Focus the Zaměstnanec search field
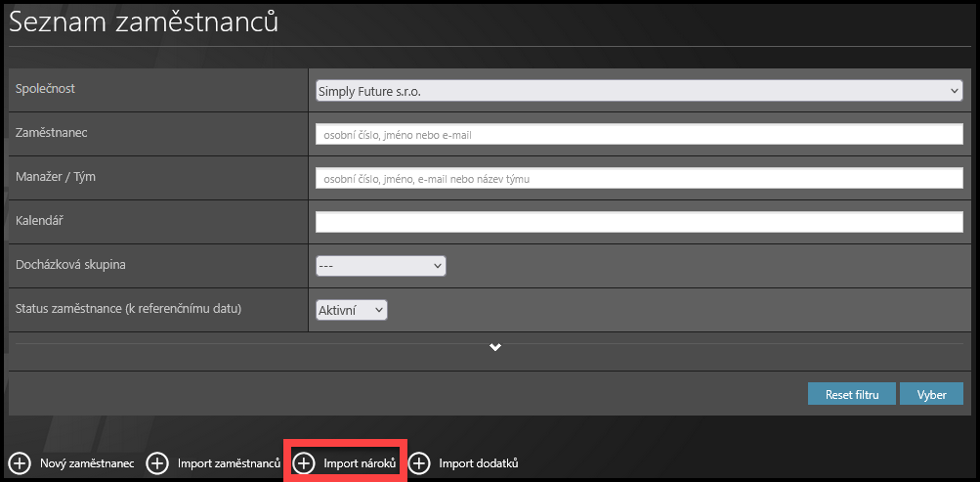Viewport: 980px width, 482px height. [x=639, y=135]
